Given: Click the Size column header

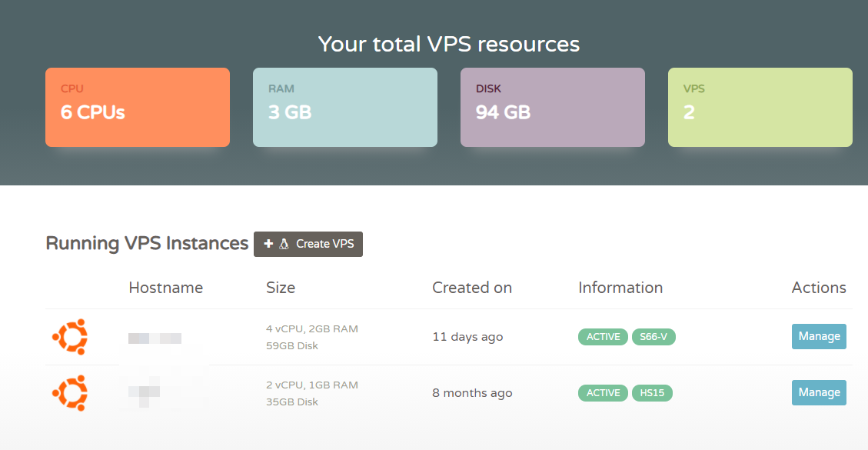Looking at the screenshot, I should 281,288.
